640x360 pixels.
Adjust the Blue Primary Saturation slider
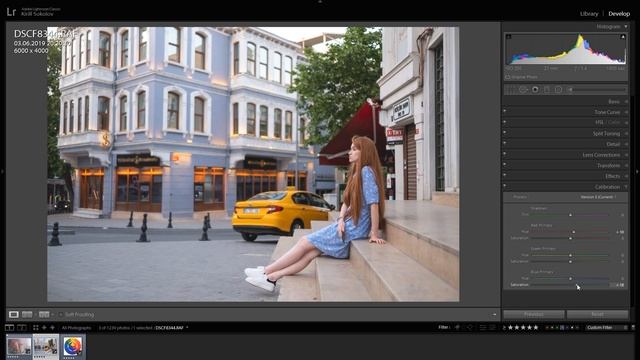(570, 284)
